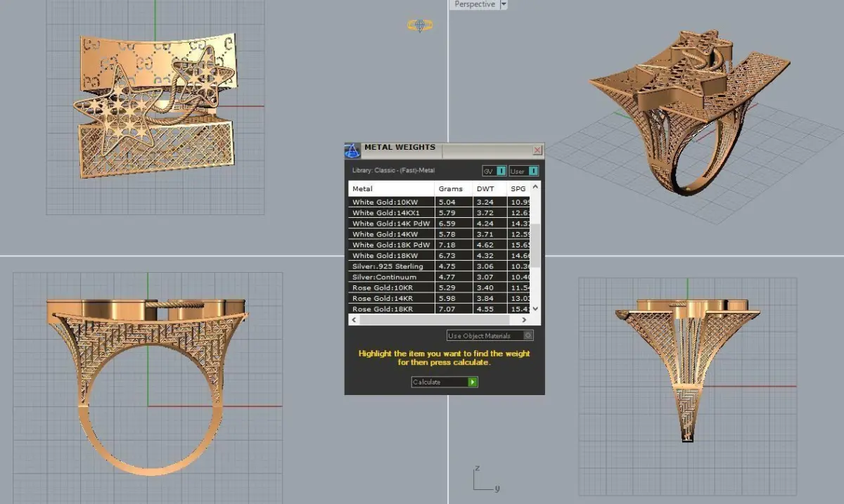Select the Perspective viewport tab
844x504 pixels.
pyautogui.click(x=475, y=4)
